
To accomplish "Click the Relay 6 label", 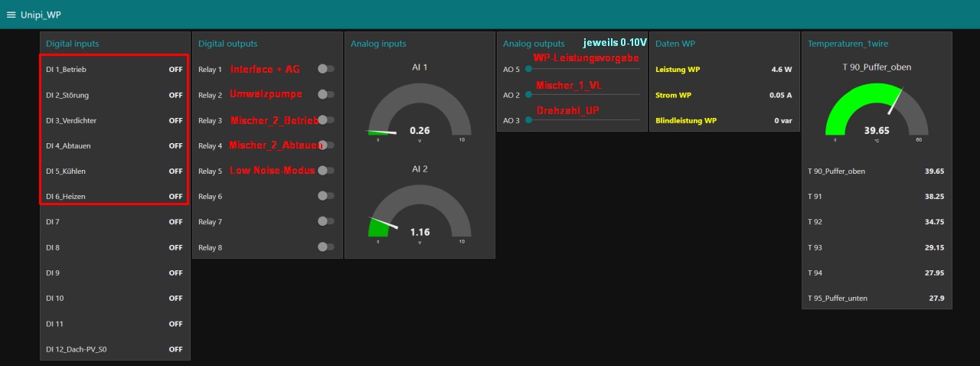I will tap(210, 196).
